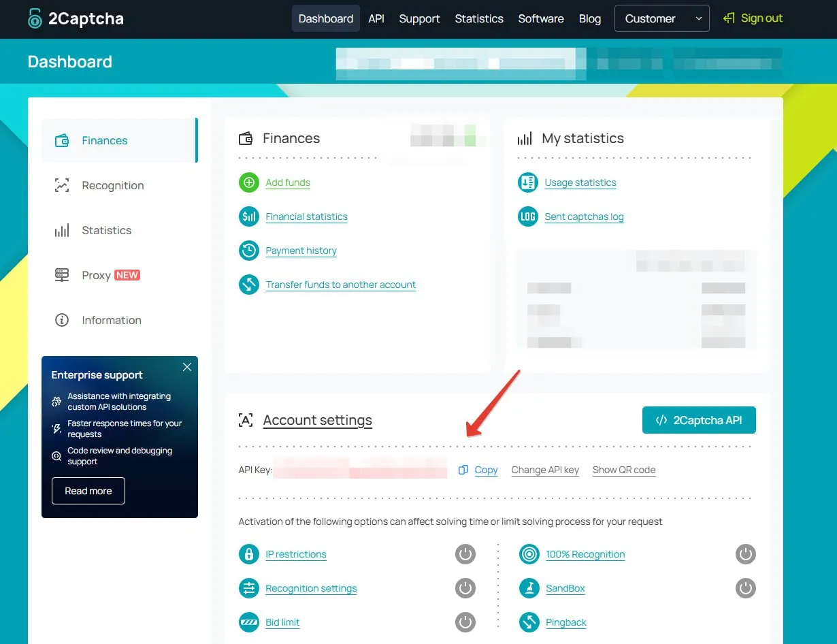Open the Recognition settings link
The image size is (837, 644).
(311, 588)
